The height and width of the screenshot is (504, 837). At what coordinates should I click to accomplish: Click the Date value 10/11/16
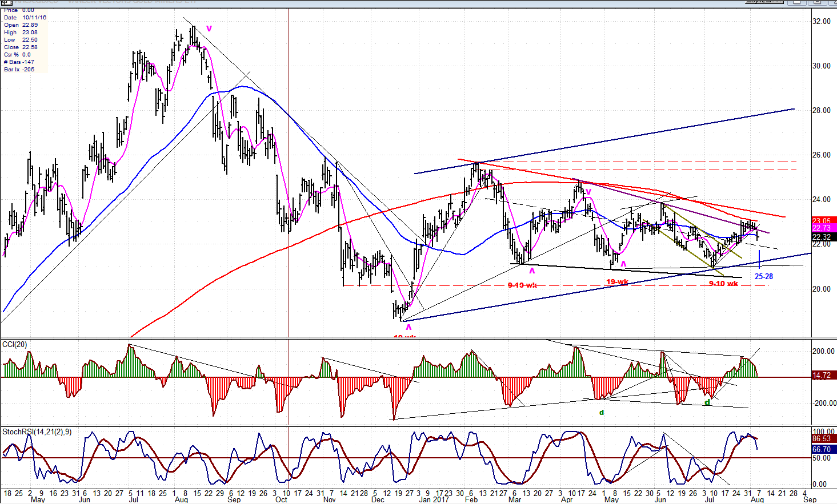pos(34,18)
